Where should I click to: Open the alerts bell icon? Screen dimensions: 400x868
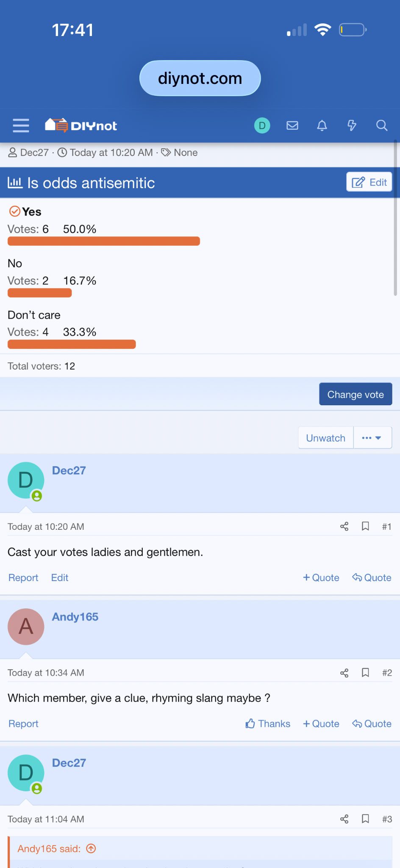tap(322, 125)
